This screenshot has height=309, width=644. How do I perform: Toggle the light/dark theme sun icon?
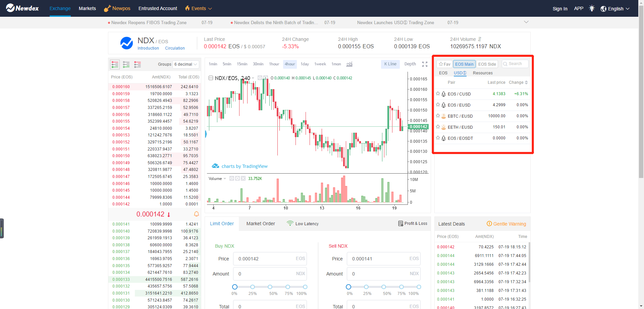592,8
